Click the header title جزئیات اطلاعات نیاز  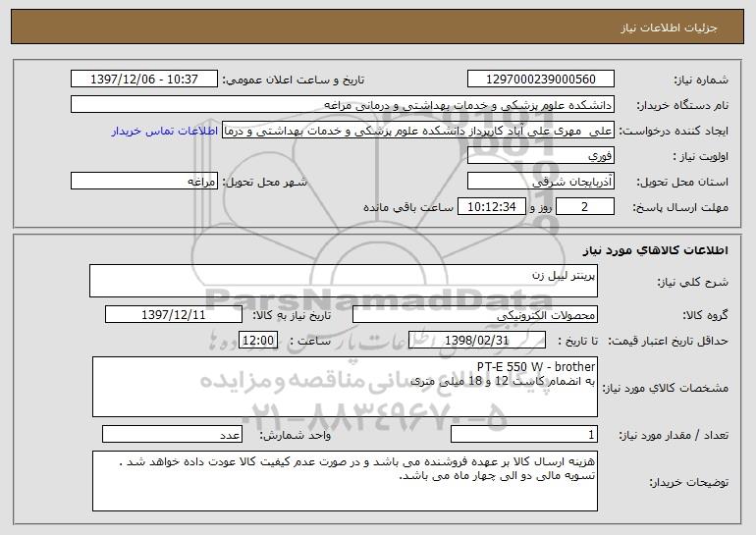[669, 27]
